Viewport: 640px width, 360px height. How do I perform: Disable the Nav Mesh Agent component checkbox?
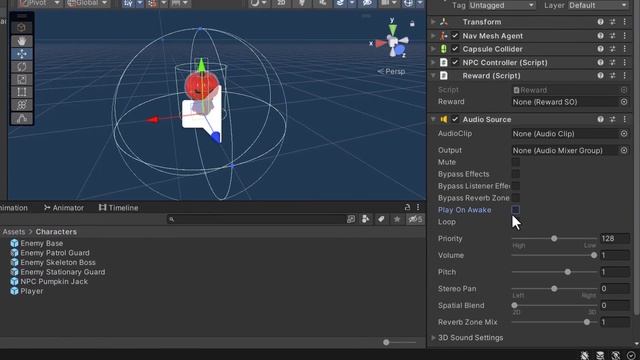click(455, 36)
